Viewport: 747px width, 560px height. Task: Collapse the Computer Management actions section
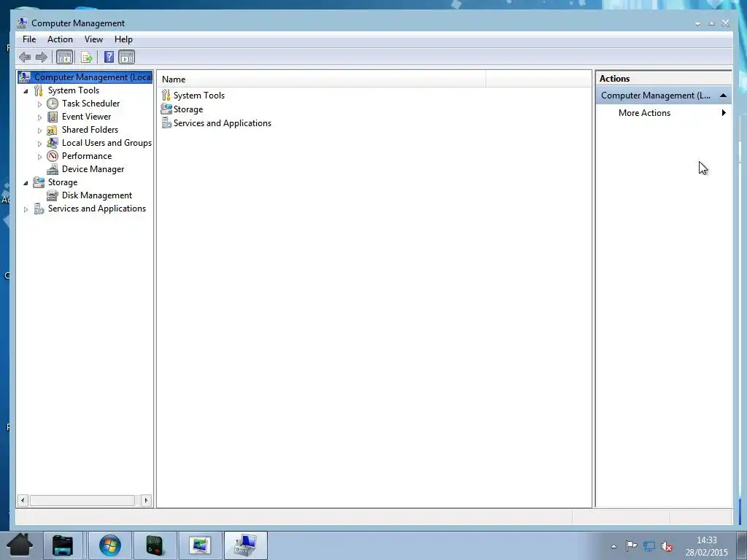click(723, 96)
